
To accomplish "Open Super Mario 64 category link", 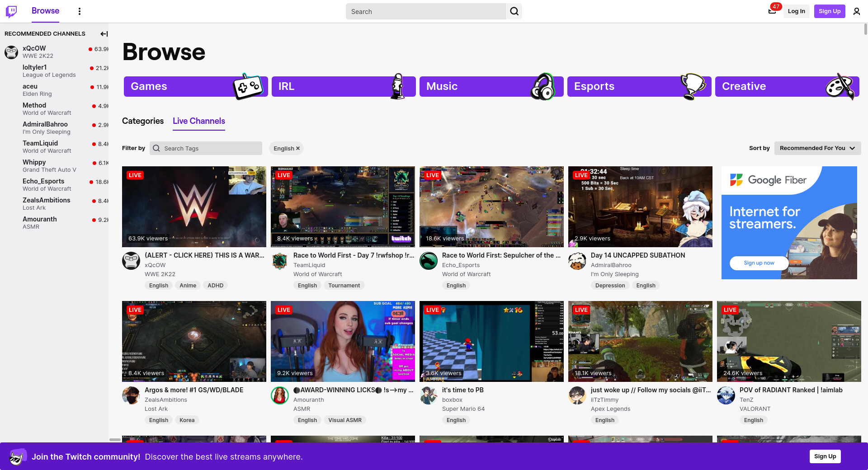I will 463,409.
